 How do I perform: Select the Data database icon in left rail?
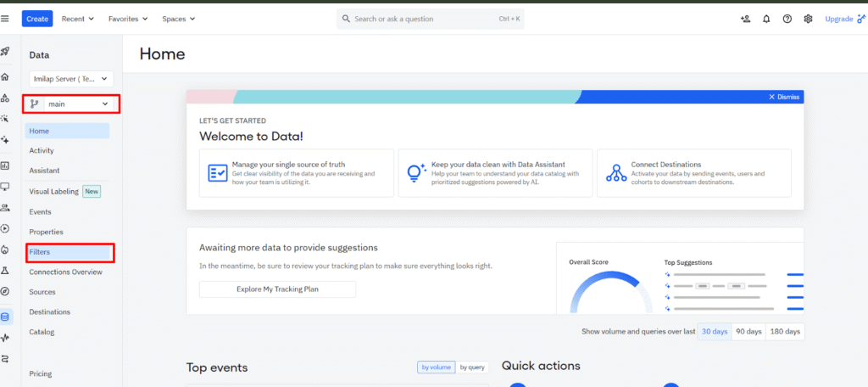[x=6, y=317]
